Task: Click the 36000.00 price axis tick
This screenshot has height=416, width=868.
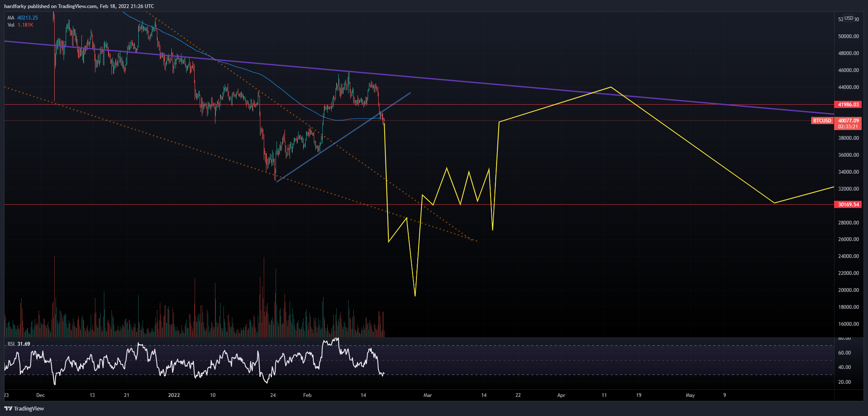Action: [x=848, y=155]
